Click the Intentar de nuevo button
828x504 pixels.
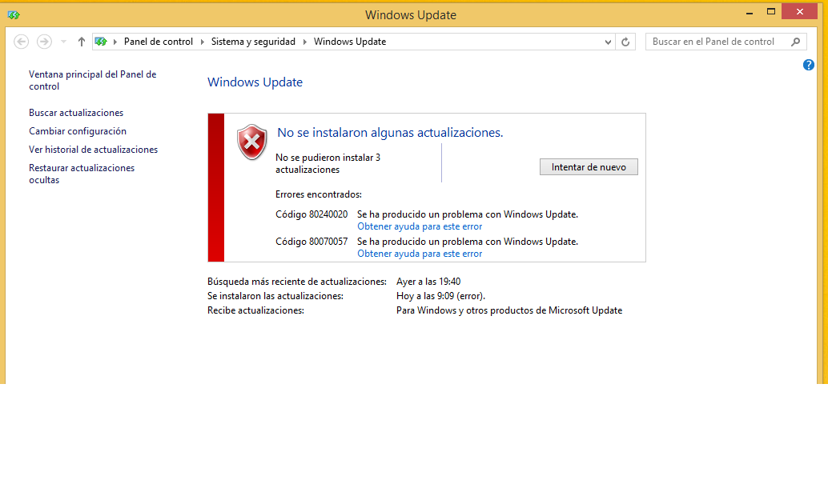[589, 166]
